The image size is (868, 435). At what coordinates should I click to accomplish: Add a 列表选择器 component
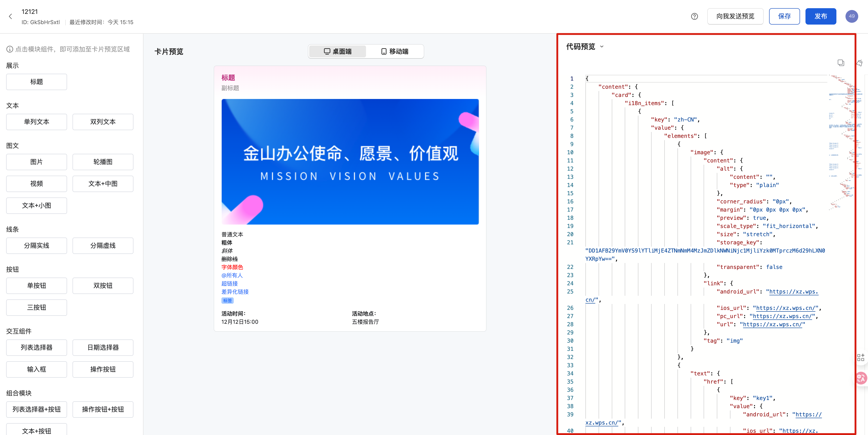coord(36,348)
